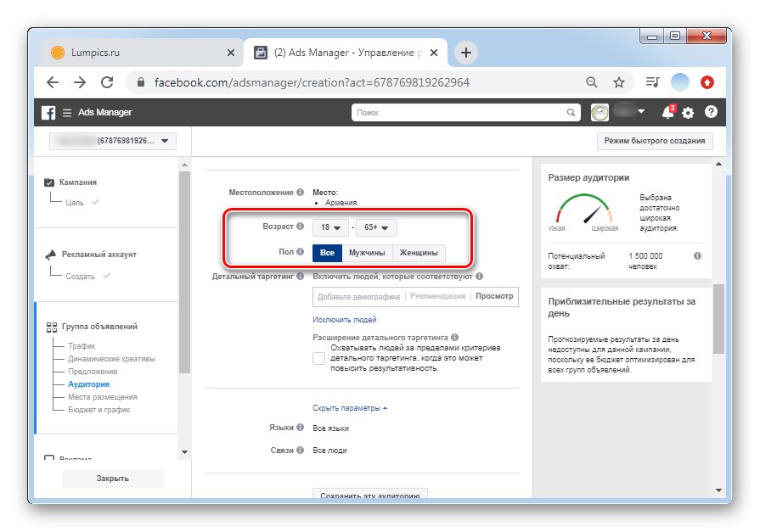Click info icon next to Языки

tap(300, 427)
